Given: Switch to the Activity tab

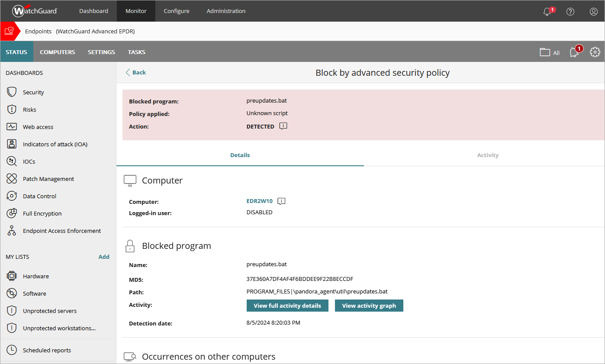Looking at the screenshot, I should (488, 155).
